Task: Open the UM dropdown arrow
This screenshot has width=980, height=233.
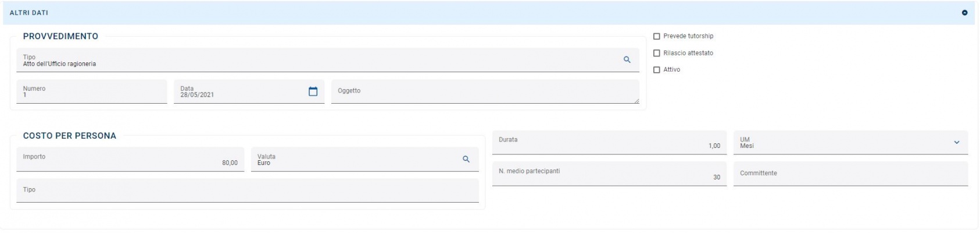Action: [956, 143]
